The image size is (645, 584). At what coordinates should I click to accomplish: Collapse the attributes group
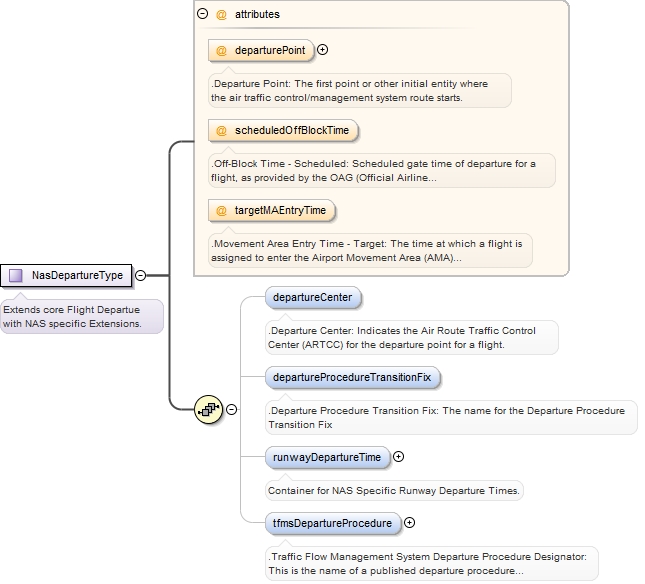point(203,15)
